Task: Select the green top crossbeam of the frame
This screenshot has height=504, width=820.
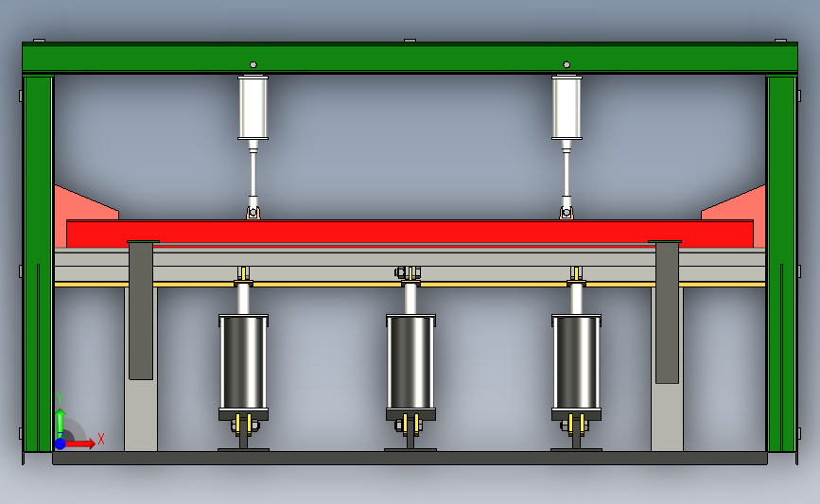Action: 410,58
